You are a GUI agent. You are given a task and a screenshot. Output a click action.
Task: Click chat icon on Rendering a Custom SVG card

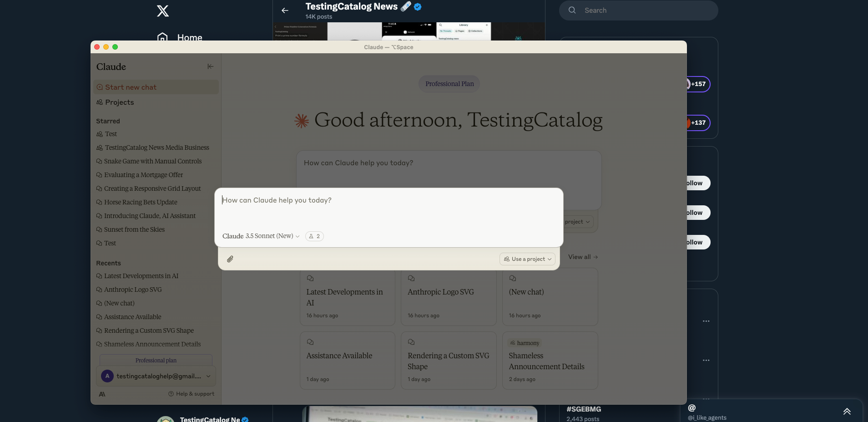[411, 342]
